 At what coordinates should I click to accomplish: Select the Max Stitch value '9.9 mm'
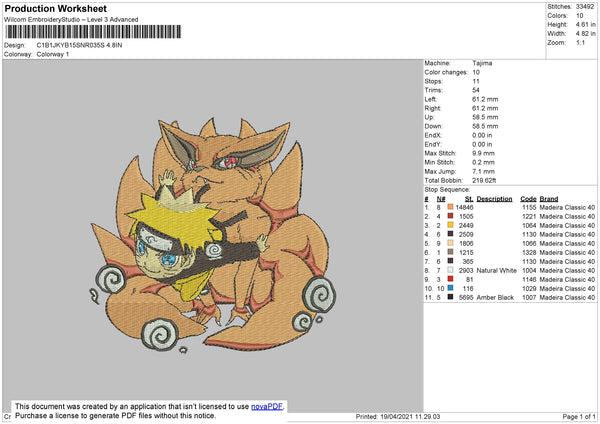point(483,153)
